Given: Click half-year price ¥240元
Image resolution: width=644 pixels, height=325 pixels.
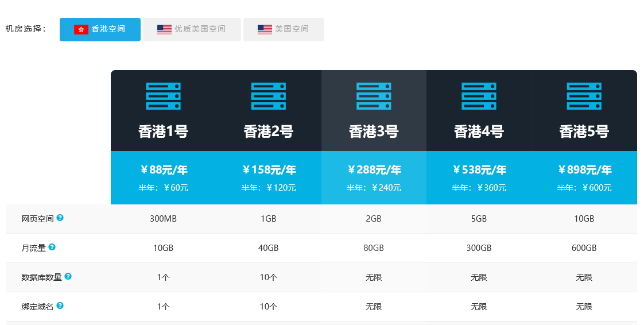Looking at the screenshot, I should 386,188.
